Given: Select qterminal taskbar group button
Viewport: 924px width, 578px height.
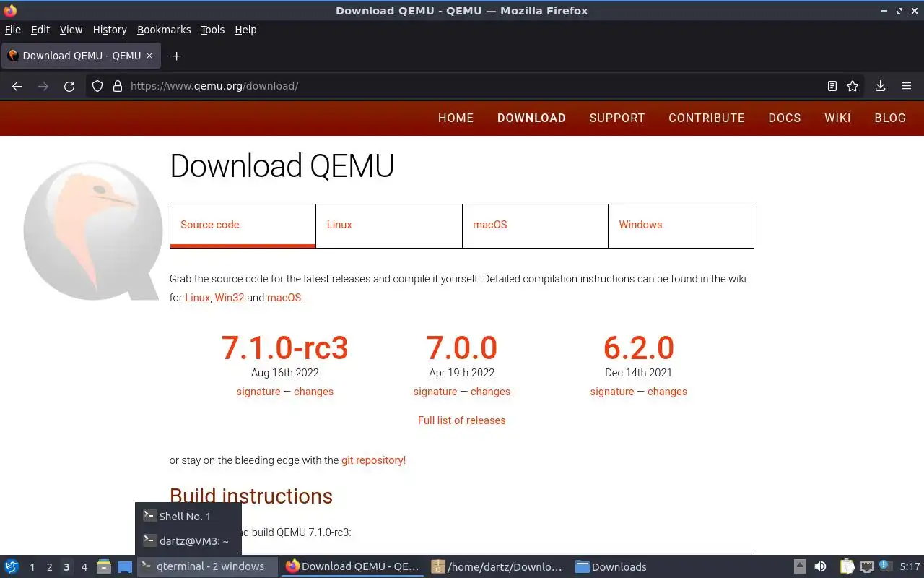Looking at the screenshot, I should click(208, 566).
